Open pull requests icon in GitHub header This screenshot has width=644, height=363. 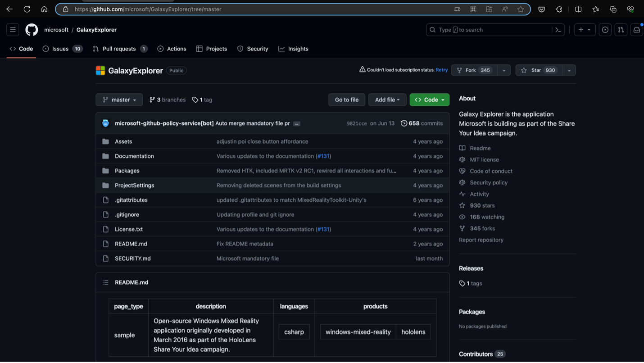pyautogui.click(x=621, y=30)
